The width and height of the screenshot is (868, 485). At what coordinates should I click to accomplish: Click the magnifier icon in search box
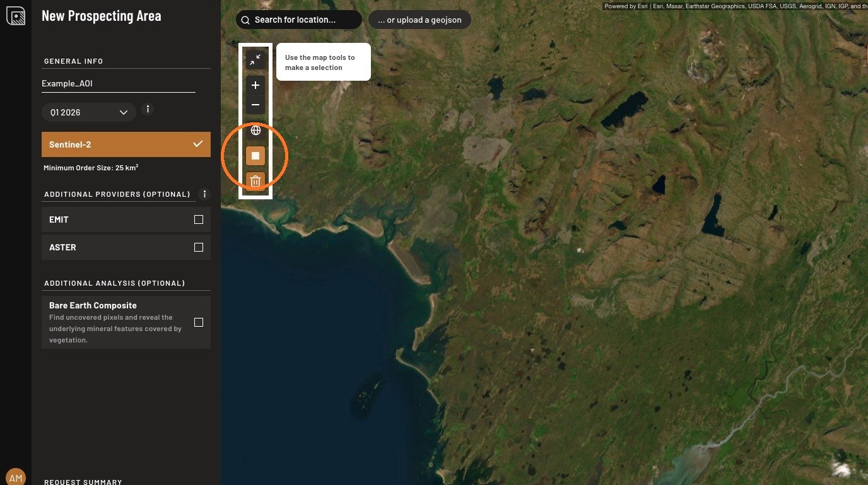(245, 20)
